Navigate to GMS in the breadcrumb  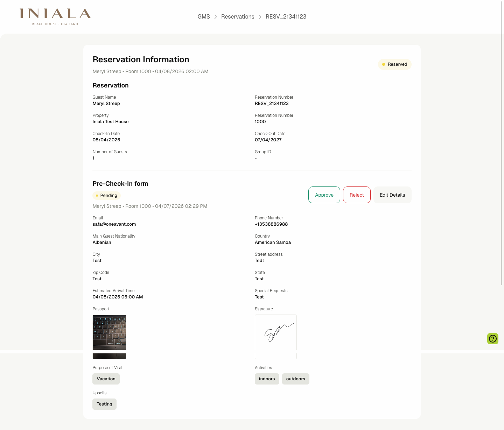pos(204,16)
